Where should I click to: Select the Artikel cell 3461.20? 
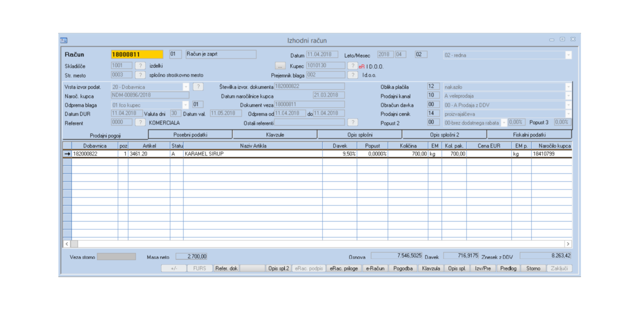149,154
